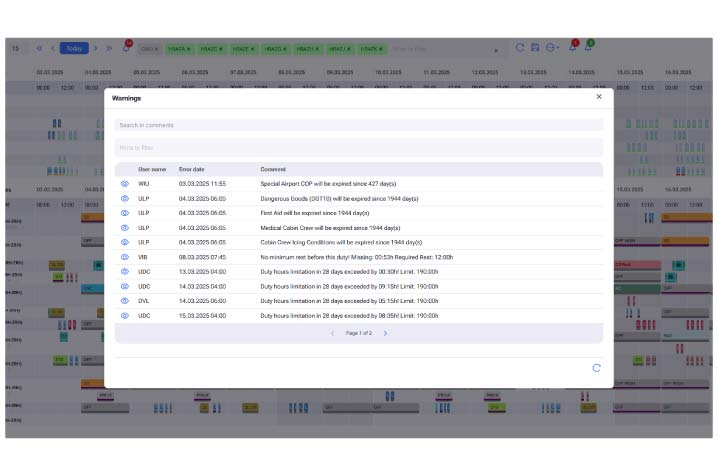718x476 pixels.
Task: Select the comment exceeded by 05:15h
Action: (349, 301)
